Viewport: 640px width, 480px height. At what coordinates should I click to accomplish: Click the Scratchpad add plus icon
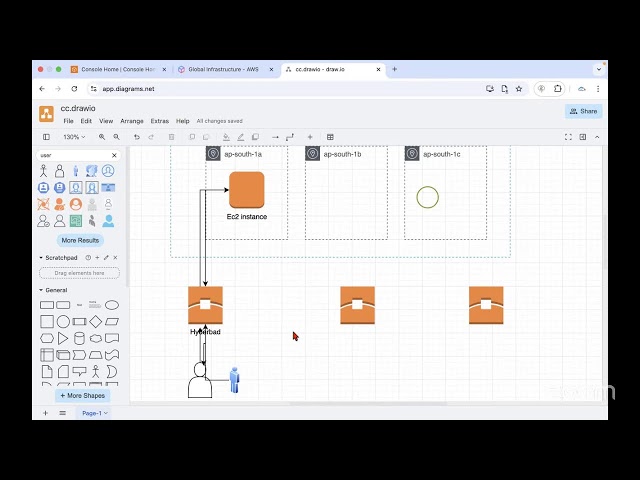point(97,258)
